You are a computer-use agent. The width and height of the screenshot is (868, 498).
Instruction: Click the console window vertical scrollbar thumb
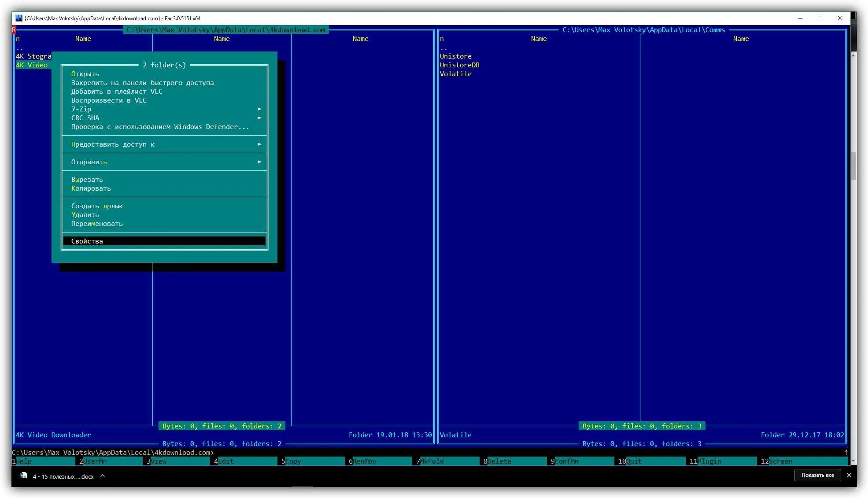tap(853, 166)
